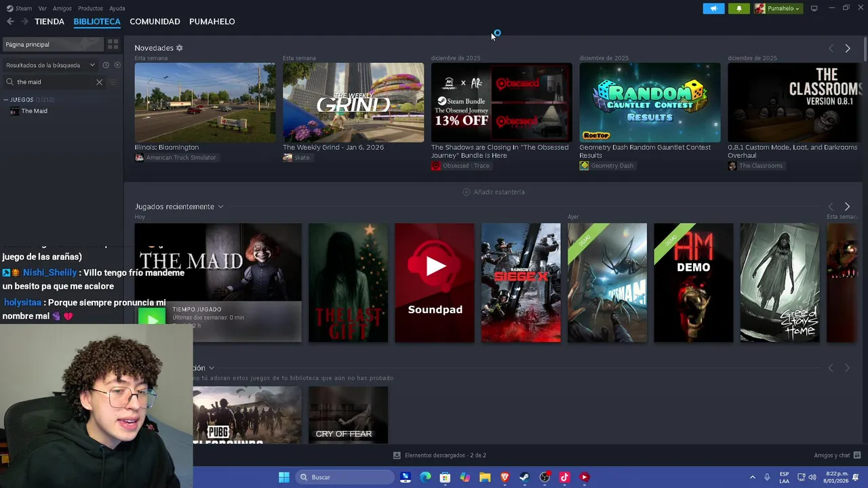Click Página principal button
Image resolution: width=868 pixels, height=488 pixels.
pos(53,44)
